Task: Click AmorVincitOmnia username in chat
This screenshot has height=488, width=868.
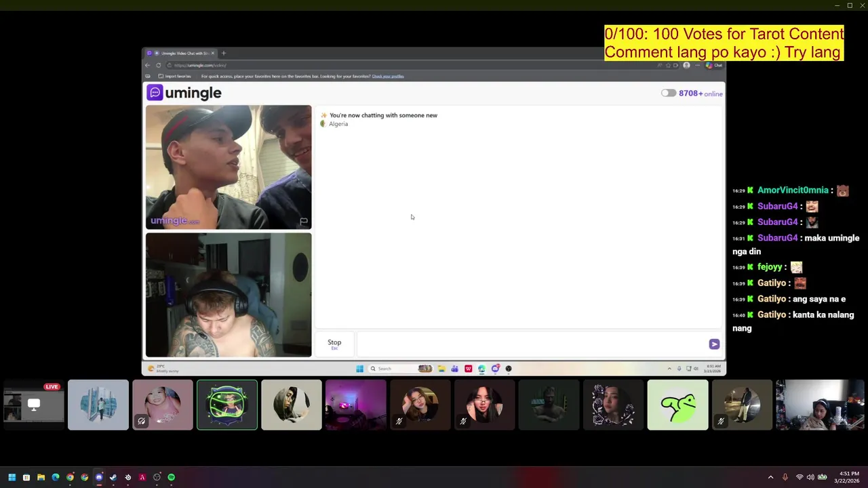Action: pos(793,190)
